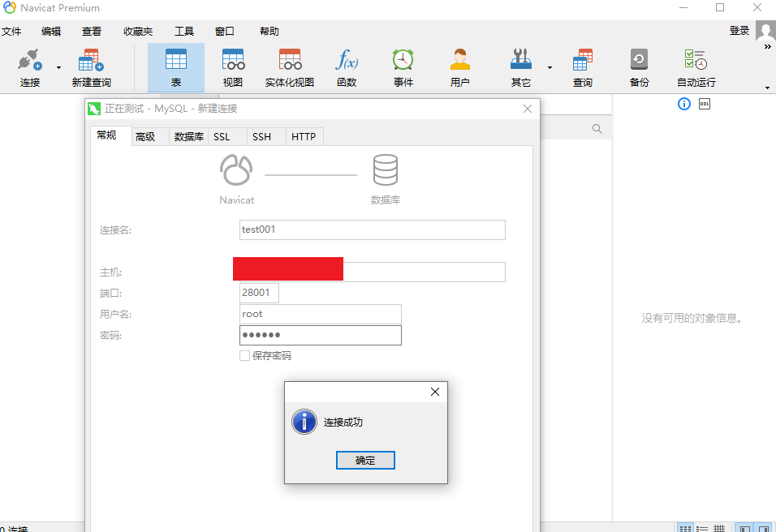Click the 端口 field showing 28001
Image resolution: width=776 pixels, height=532 pixels.
259,293
